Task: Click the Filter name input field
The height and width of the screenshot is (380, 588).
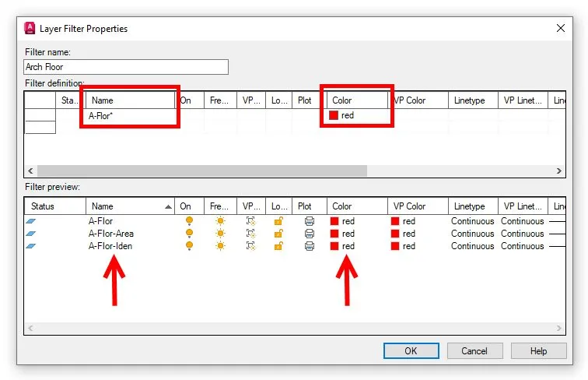Action: pos(126,68)
